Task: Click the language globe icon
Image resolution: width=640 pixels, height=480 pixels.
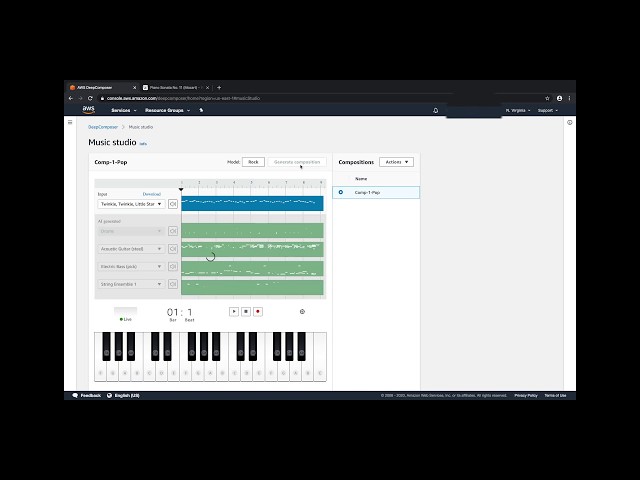Action: [109, 396]
